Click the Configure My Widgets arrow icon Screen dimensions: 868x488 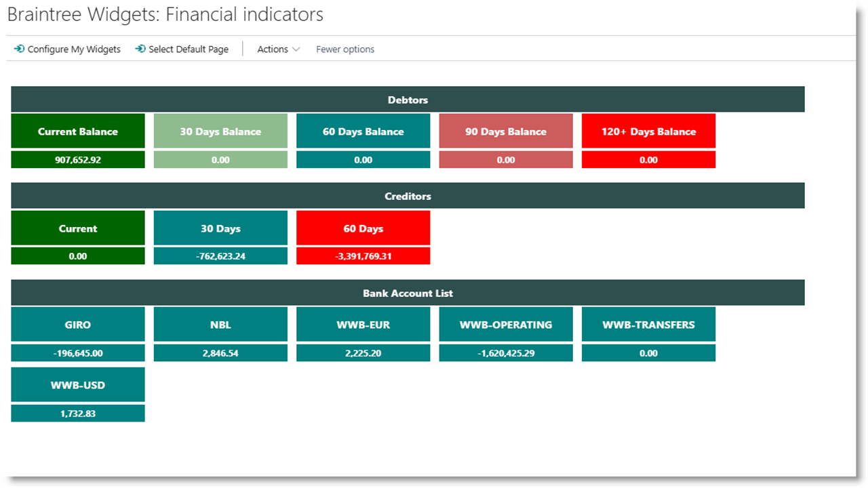tap(19, 49)
